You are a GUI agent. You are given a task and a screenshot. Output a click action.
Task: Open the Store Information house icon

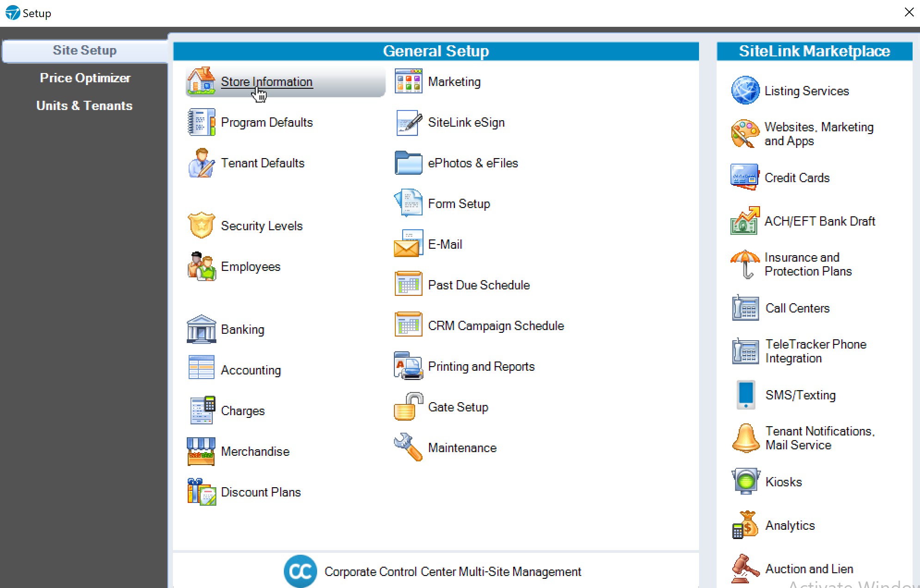[x=201, y=81]
